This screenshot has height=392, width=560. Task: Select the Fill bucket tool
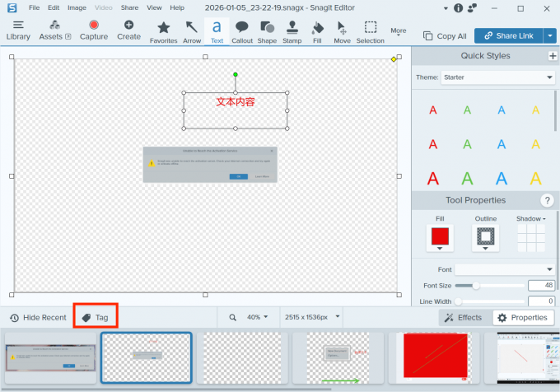coord(318,31)
